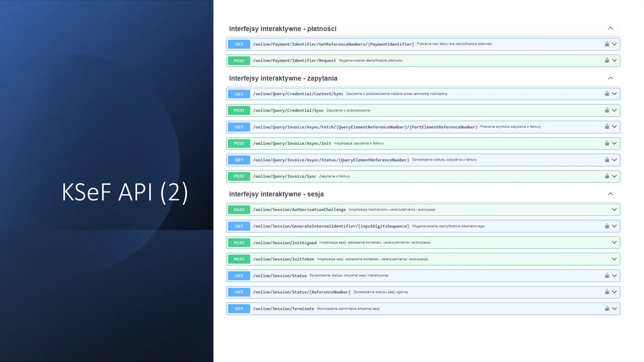Expand GetReferenceNumbers endpoint with its chevron
644x362 pixels.
[x=614, y=44]
